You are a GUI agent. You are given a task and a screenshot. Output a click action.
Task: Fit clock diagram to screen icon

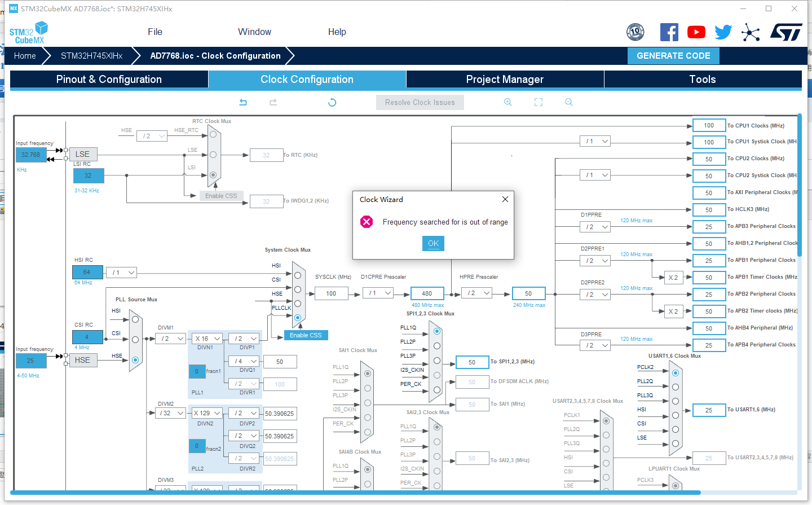pyautogui.click(x=539, y=102)
